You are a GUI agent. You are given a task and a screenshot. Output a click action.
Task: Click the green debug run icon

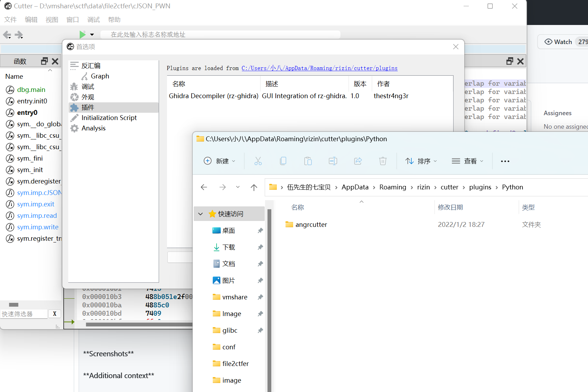pos(82,34)
